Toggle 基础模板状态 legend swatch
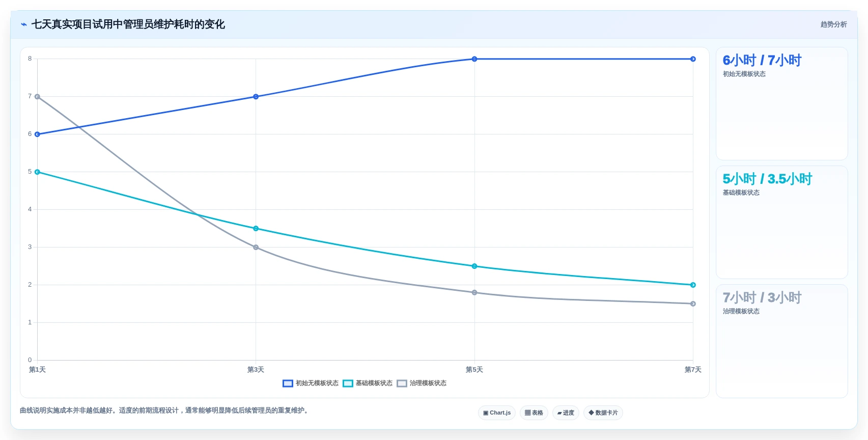Screen dimensions: 868x440 [x=348, y=383]
